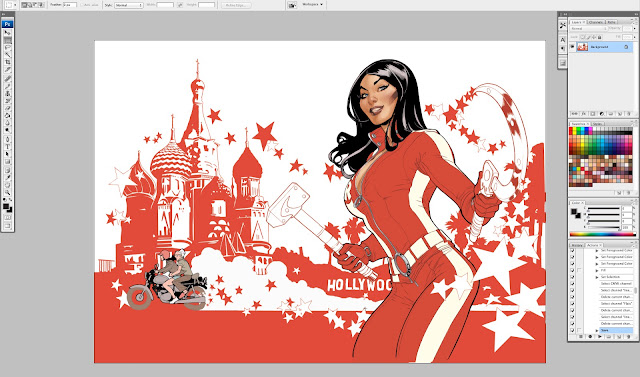Select the Healing Brush tool
Viewport: 640px width, 377px height.
click(8, 78)
